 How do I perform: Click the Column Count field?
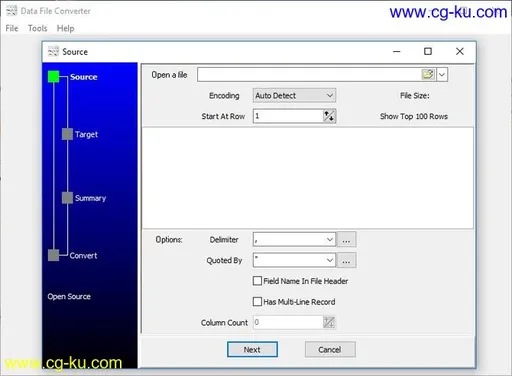pos(288,322)
